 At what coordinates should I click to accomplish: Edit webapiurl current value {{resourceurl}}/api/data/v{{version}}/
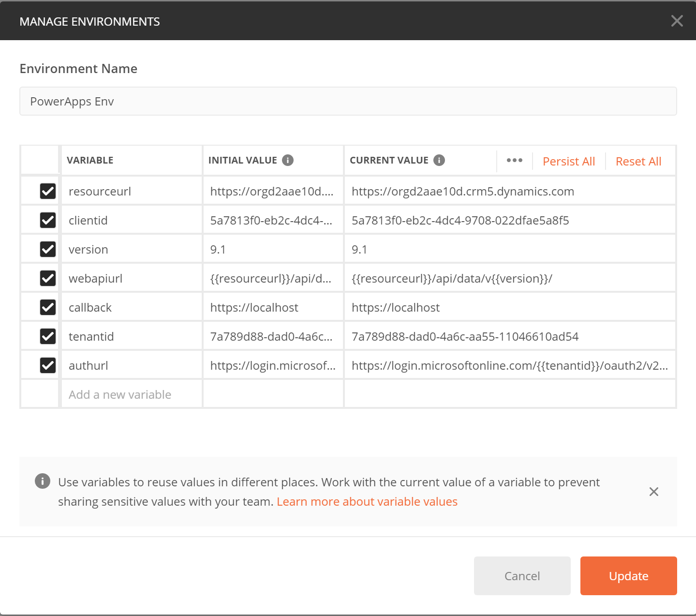tap(510, 278)
